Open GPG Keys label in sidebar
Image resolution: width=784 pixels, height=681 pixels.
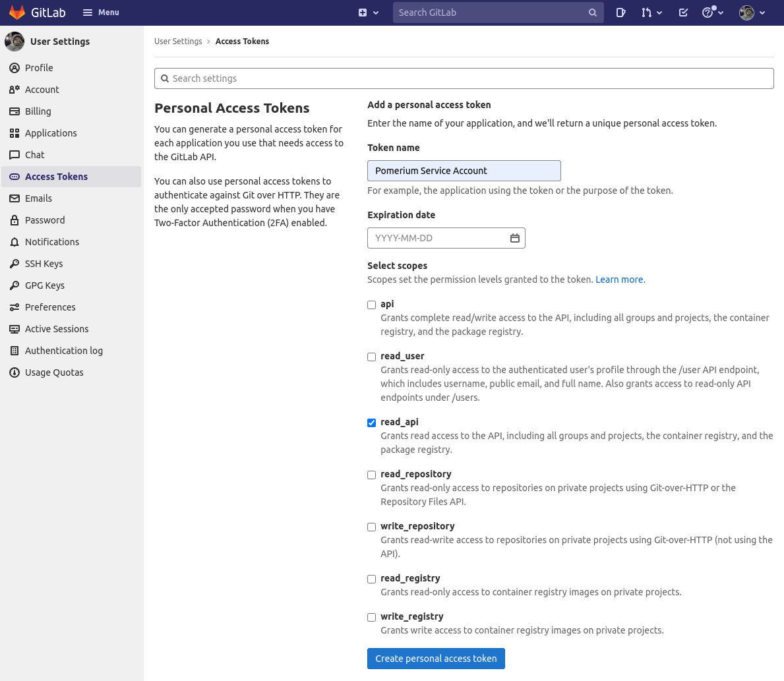point(44,285)
